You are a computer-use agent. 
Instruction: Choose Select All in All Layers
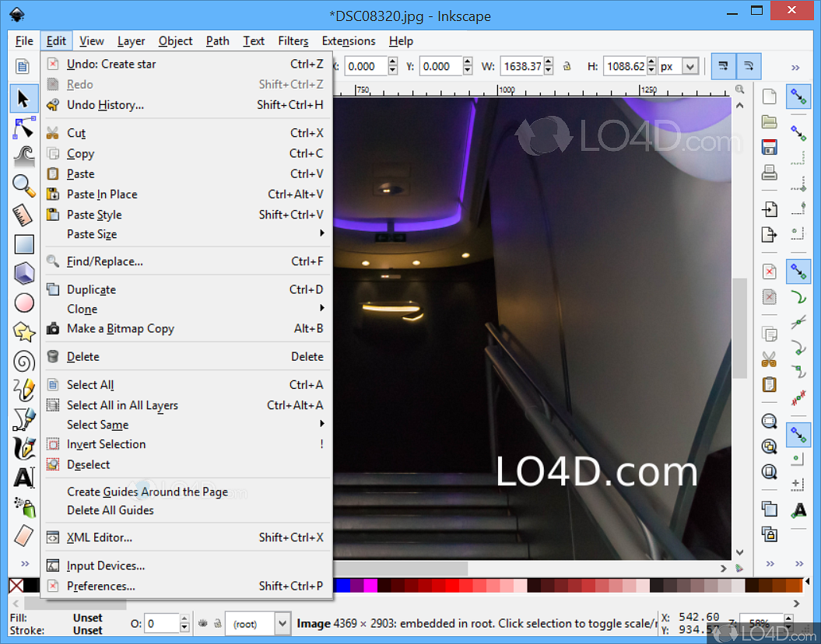coord(186,405)
